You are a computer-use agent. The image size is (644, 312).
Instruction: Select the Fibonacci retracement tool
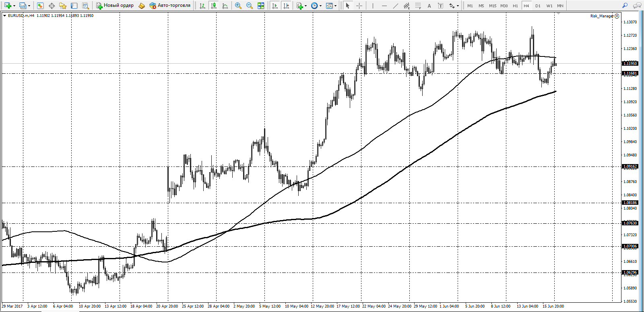(x=418, y=6)
